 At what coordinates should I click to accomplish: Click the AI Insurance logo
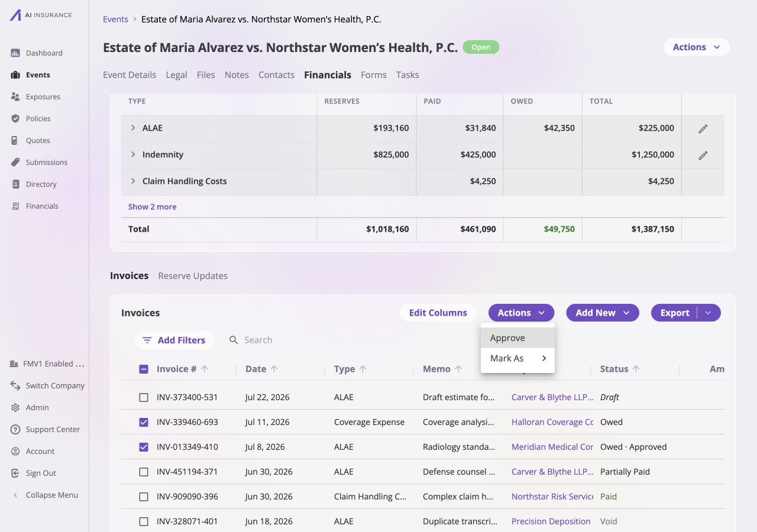pos(41,15)
